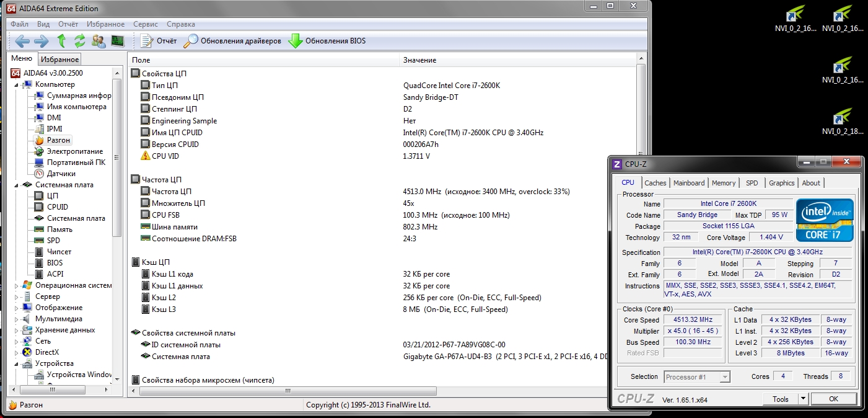Expand the Сервер tree node

point(17,296)
